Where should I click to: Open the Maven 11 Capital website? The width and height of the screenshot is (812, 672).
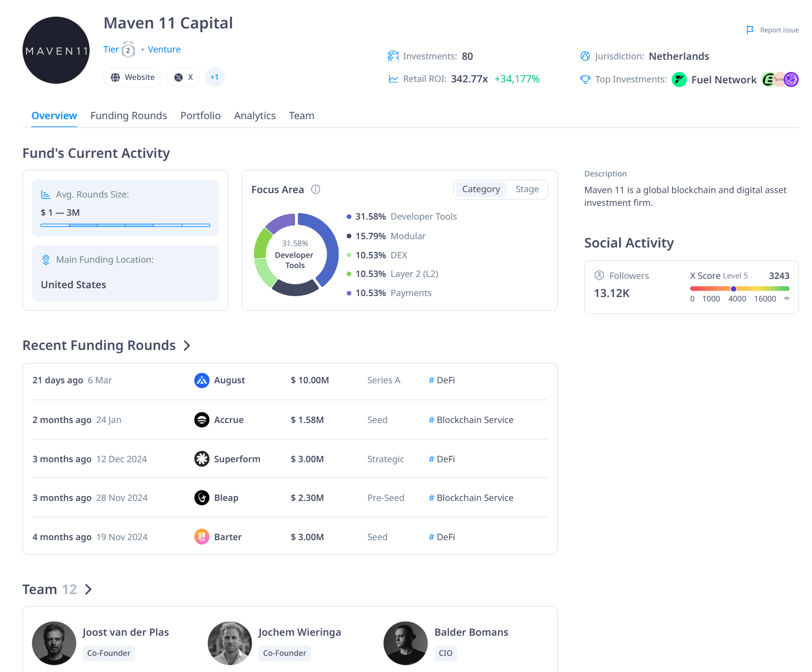tap(132, 77)
